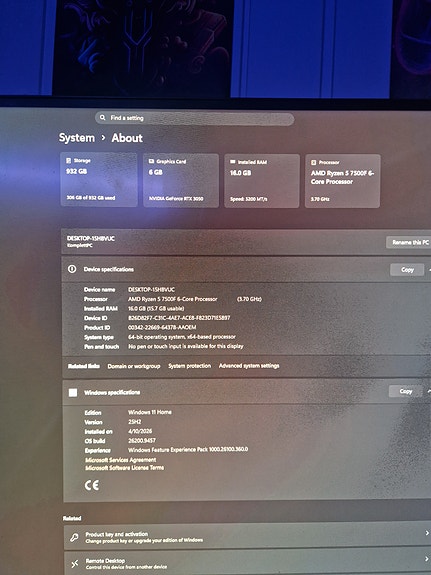Select the Device ID value text
This screenshot has width=431, height=575.
[179, 318]
